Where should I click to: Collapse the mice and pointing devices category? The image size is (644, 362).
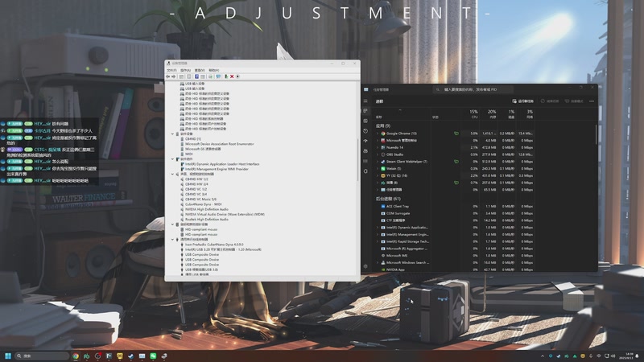172,224
